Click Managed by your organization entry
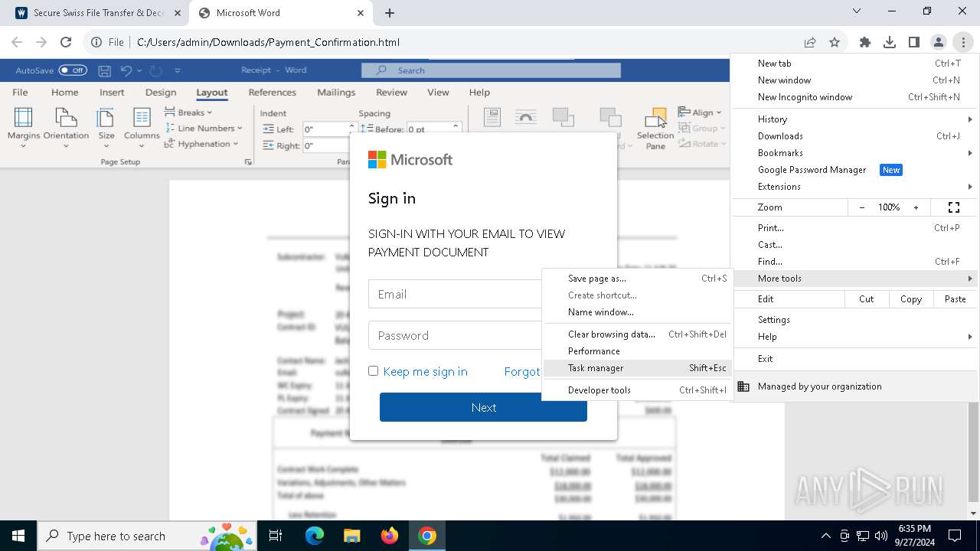The image size is (980, 551). tap(854, 386)
